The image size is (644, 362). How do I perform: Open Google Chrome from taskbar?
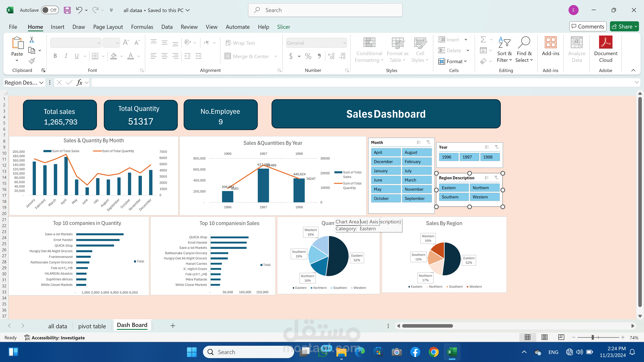click(x=434, y=352)
